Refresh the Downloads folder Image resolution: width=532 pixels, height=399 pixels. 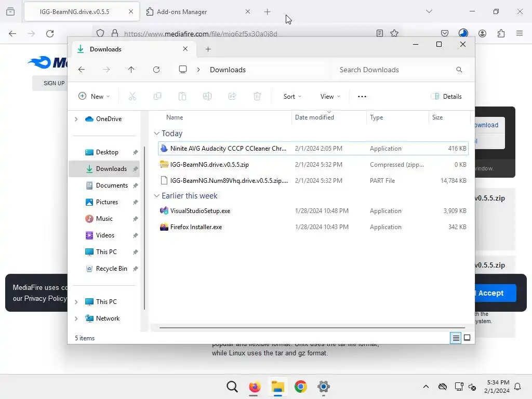[x=156, y=70]
